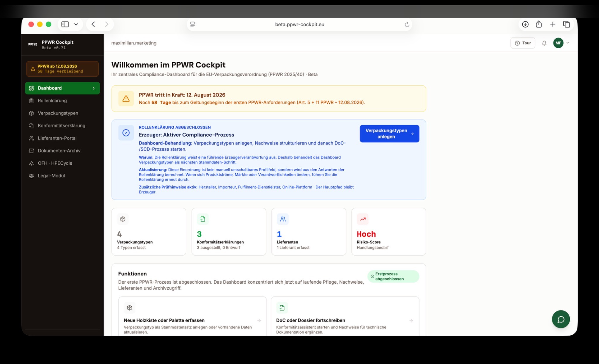Open the page reader icon in address bar
Viewport: 599px width, 364px height.
tap(192, 25)
